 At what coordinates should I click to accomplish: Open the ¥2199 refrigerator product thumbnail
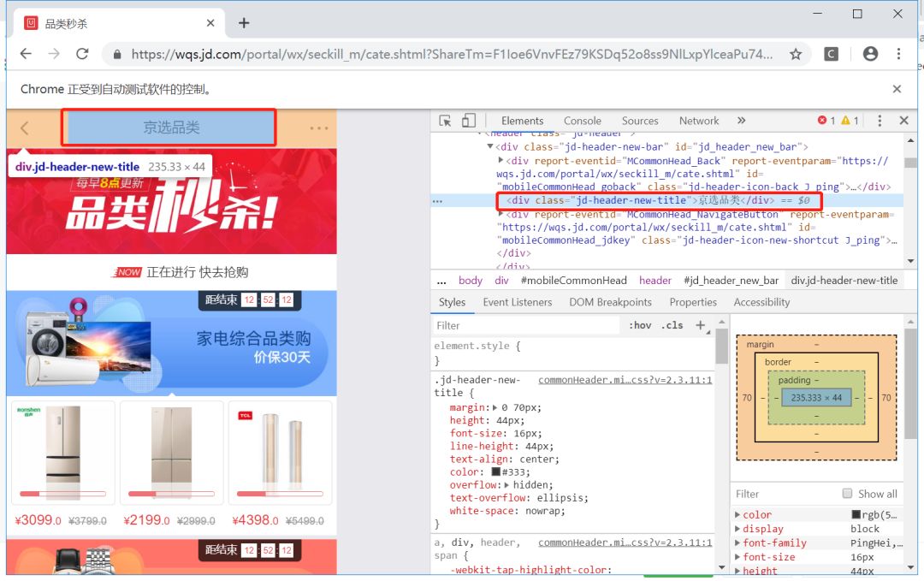coord(171,453)
